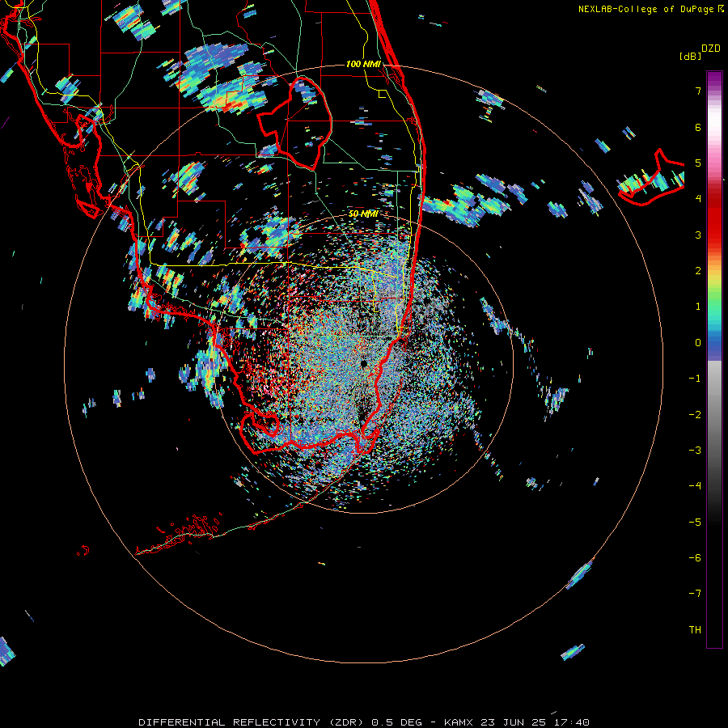Click the 50 NMI range ring label
Screen dimensions: 728x728
[363, 214]
